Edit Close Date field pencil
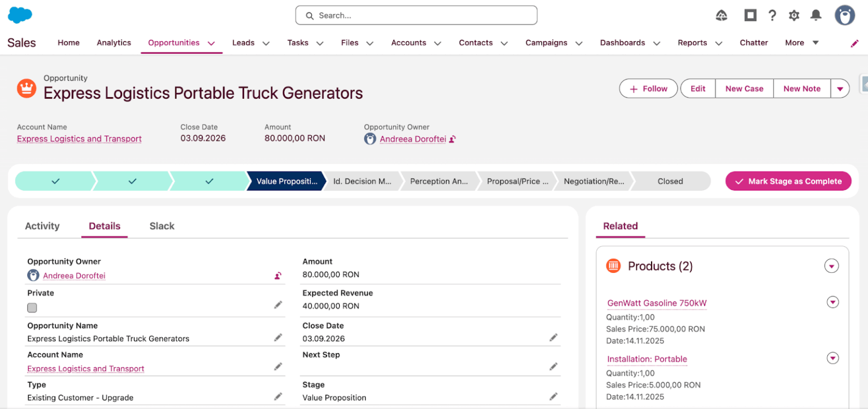This screenshot has height=409, width=868. point(553,337)
